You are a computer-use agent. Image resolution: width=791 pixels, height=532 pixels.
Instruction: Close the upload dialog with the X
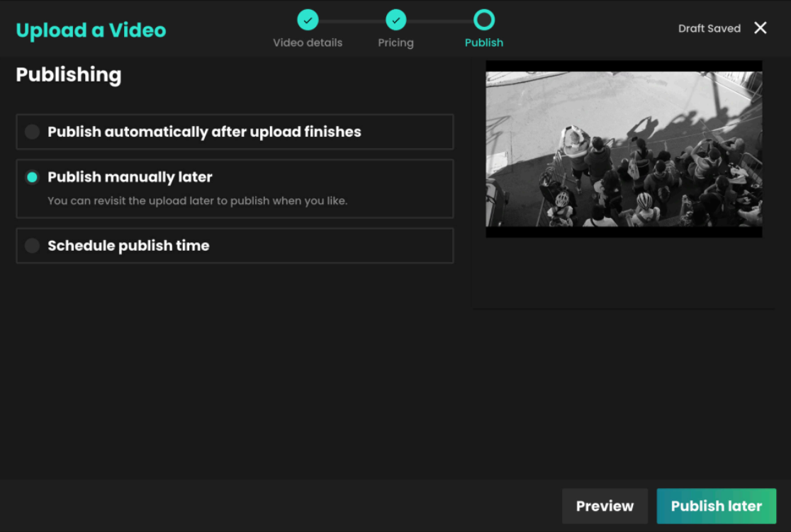click(x=760, y=28)
